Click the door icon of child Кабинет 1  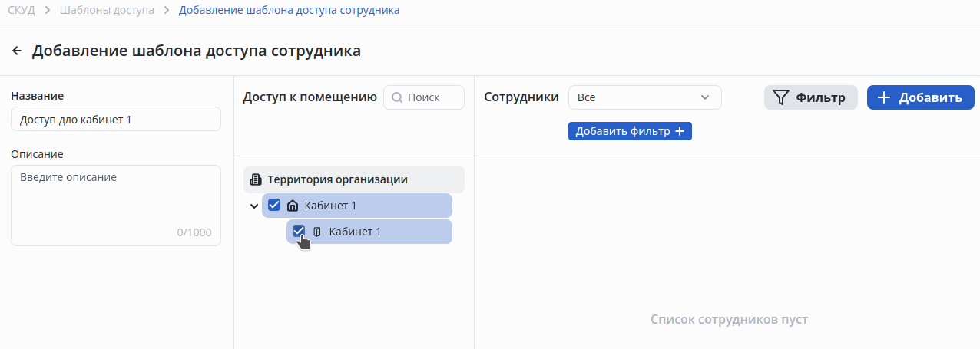tap(317, 232)
